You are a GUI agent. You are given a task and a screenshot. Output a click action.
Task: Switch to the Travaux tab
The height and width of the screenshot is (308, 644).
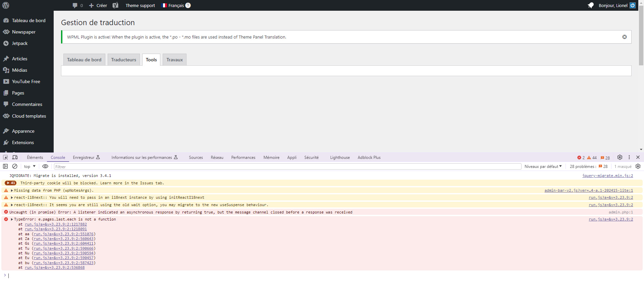(175, 60)
